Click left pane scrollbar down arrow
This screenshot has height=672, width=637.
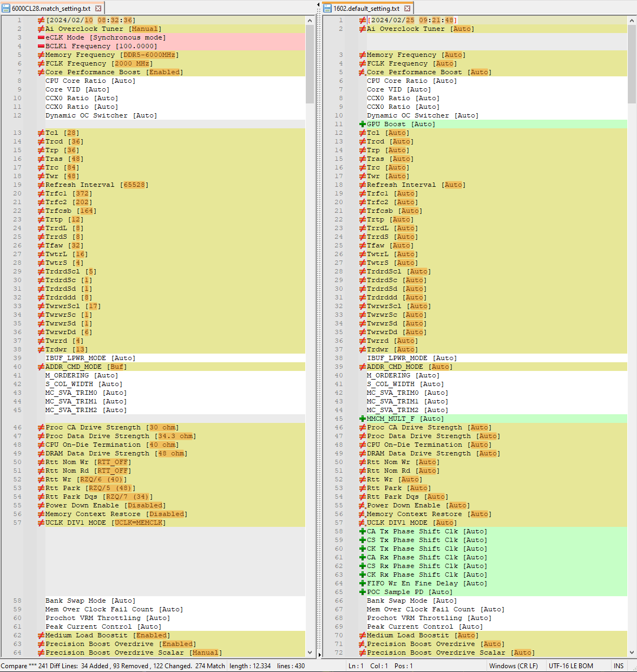pyautogui.click(x=310, y=653)
